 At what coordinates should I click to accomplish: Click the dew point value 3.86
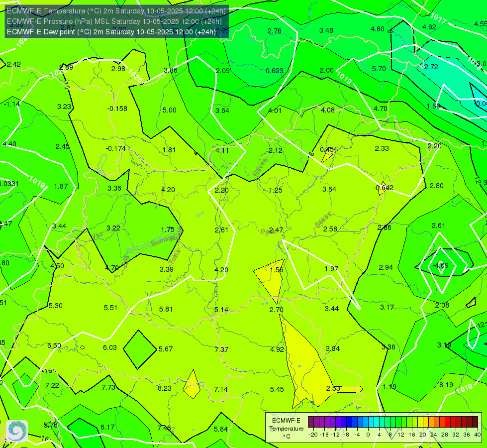click(x=171, y=70)
